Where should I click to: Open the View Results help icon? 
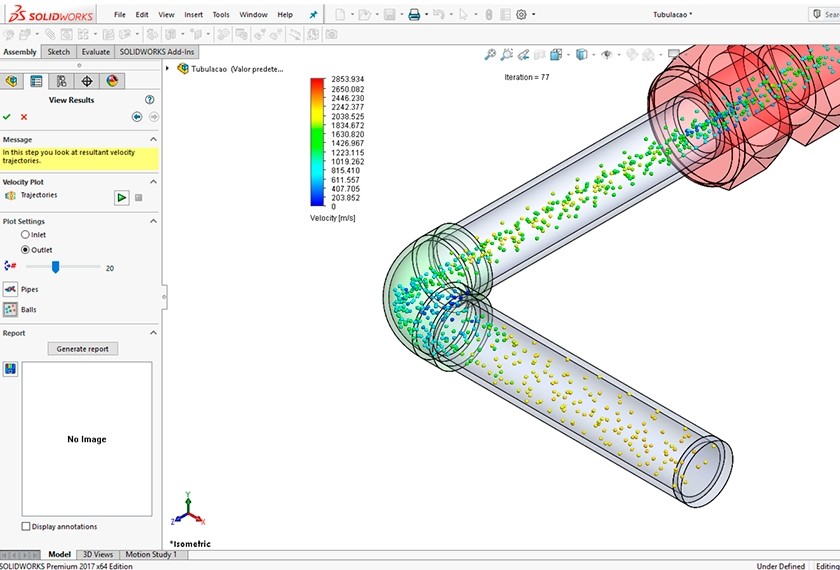(x=150, y=100)
